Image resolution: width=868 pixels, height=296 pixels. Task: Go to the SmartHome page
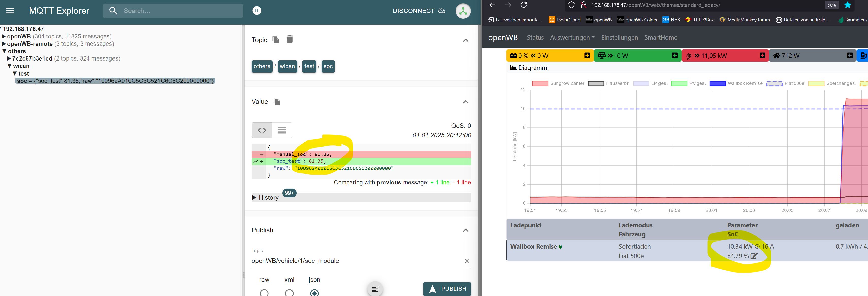pyautogui.click(x=661, y=37)
